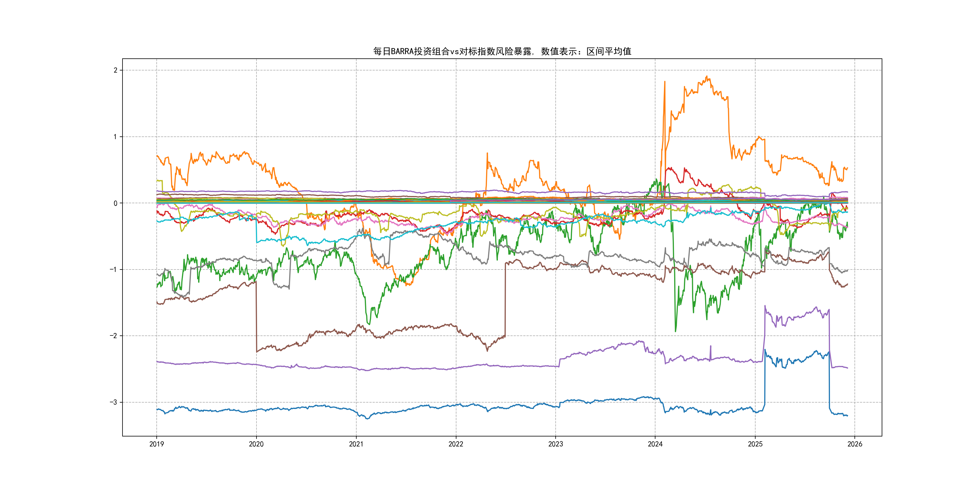Click the y-axis tick label −2
980x490 pixels.
tap(113, 336)
